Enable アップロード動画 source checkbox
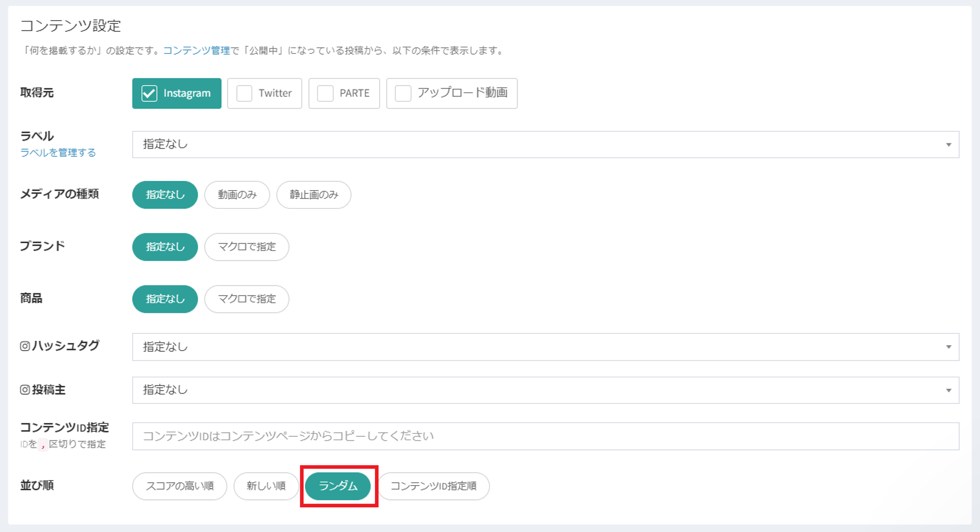 click(x=403, y=93)
